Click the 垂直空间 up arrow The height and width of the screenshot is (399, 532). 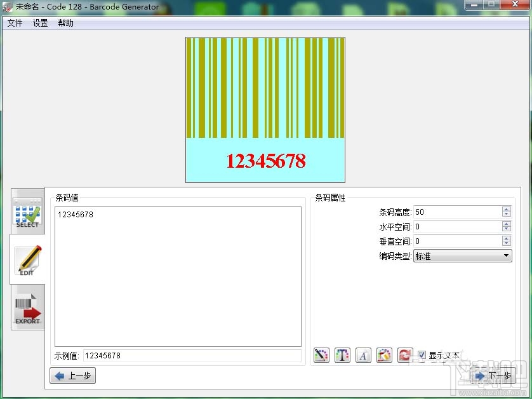(x=505, y=238)
